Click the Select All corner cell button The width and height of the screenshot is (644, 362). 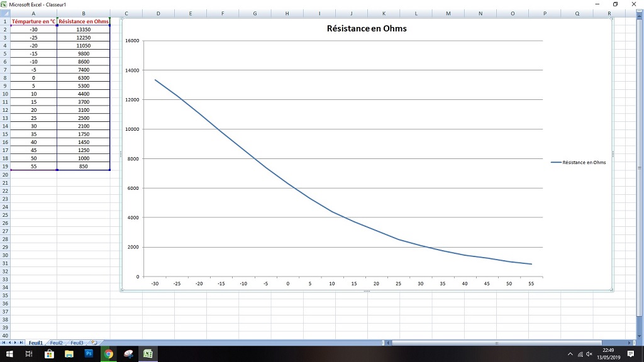[x=5, y=13]
